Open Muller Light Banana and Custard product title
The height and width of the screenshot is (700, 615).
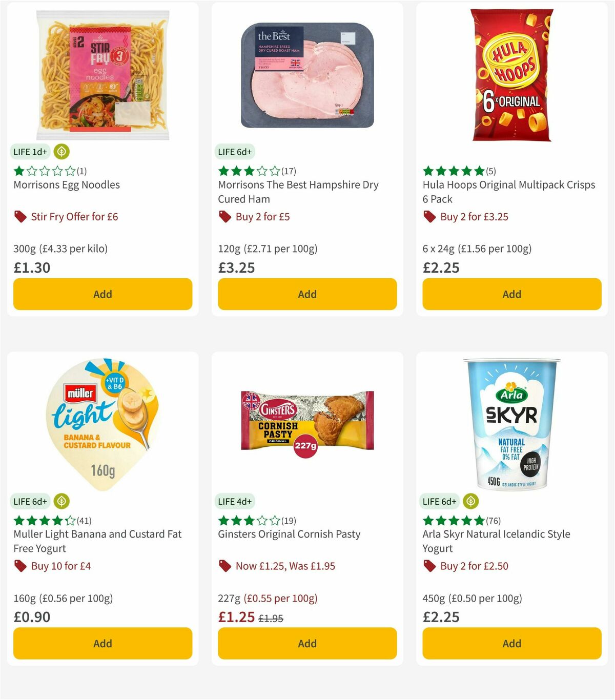click(97, 541)
